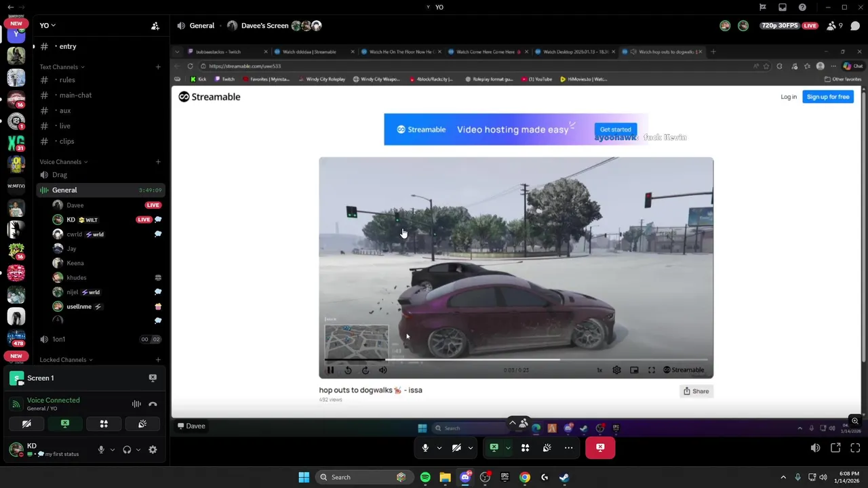Click the Windows taskbar search box

tap(363, 477)
